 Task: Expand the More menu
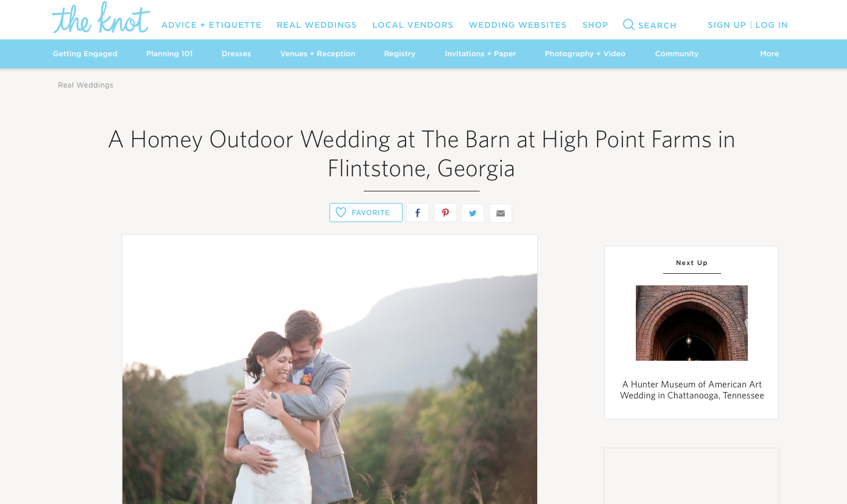pos(769,54)
